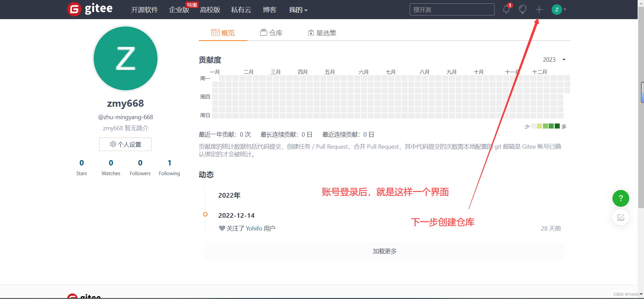644x299 pixels.
Task: Click the orange 2022-12-14 timeline marker
Action: point(205,214)
